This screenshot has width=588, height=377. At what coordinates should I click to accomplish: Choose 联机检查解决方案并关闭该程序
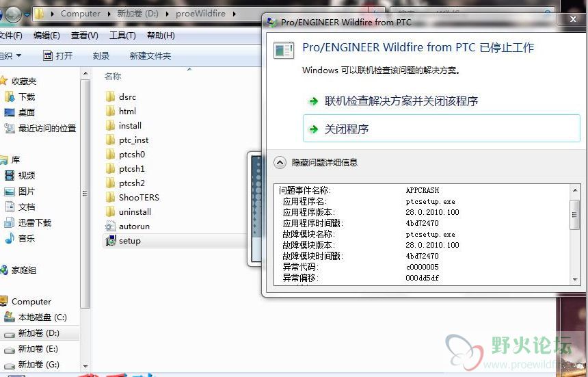[x=401, y=101]
